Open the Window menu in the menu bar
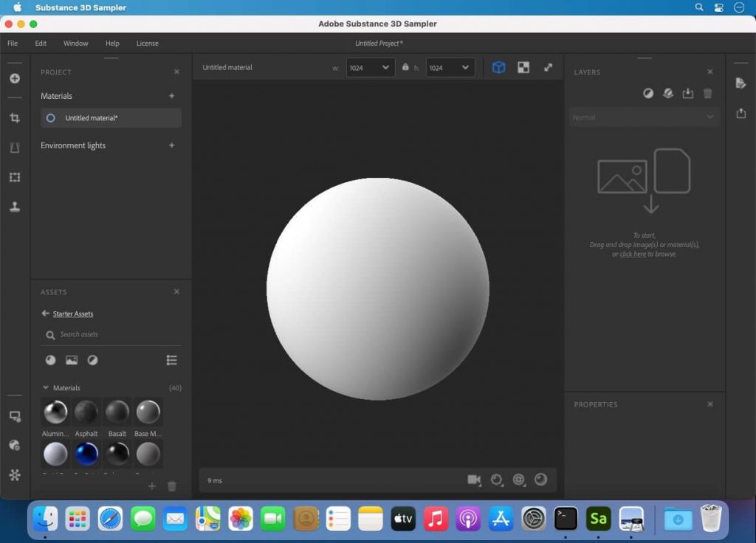 (75, 43)
